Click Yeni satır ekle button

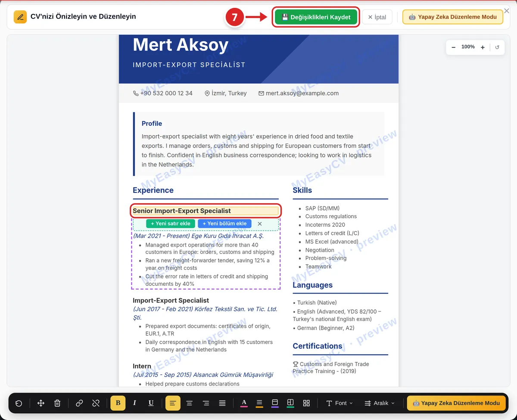tap(171, 224)
